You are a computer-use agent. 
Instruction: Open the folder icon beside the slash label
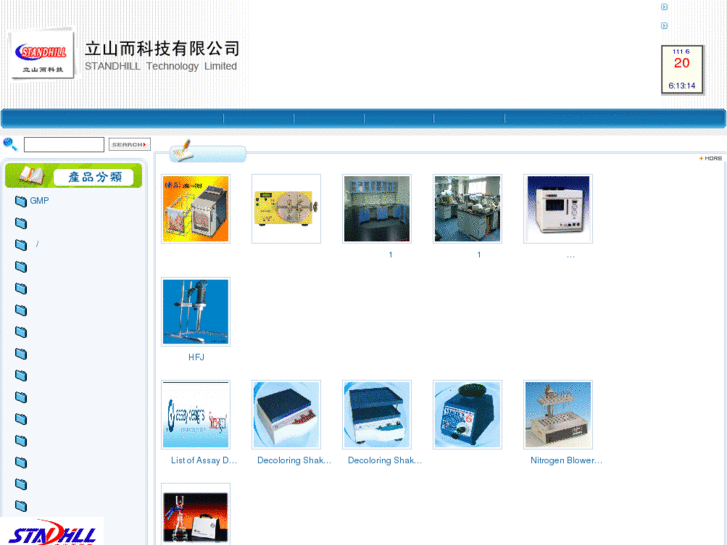pos(20,244)
